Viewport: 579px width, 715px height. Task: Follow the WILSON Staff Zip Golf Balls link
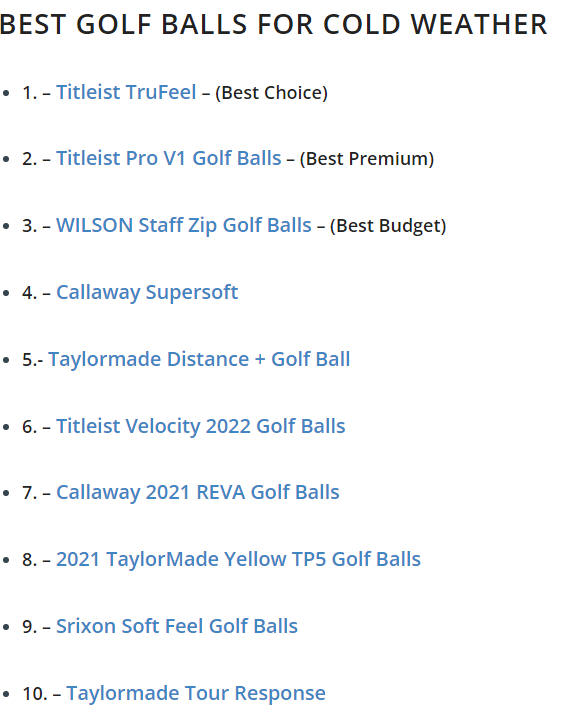click(184, 226)
